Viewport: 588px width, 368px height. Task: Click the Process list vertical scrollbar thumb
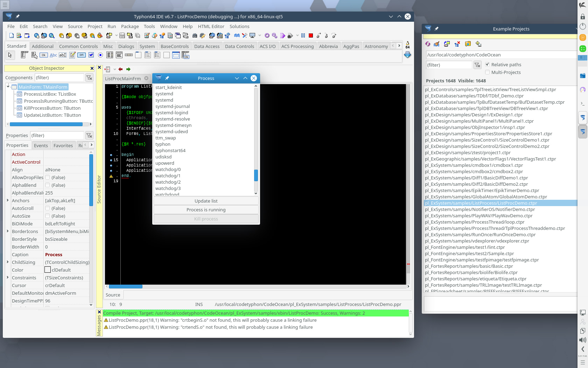click(256, 175)
